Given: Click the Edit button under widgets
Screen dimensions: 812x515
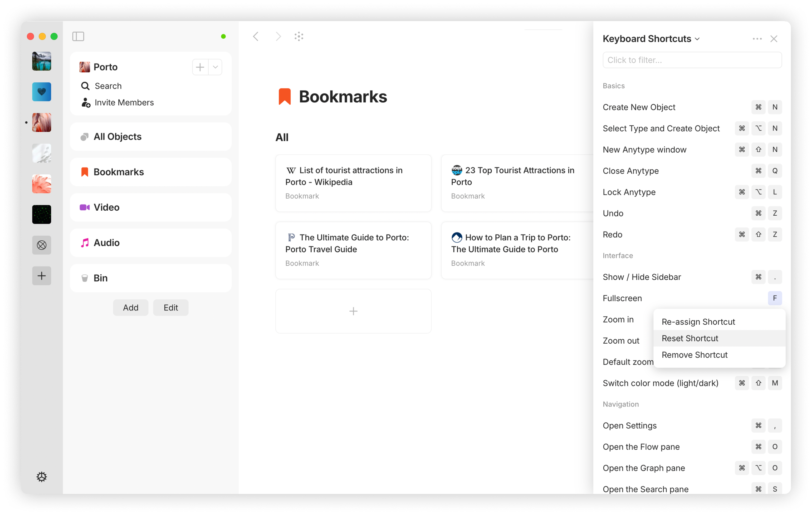Looking at the screenshot, I should coord(171,307).
